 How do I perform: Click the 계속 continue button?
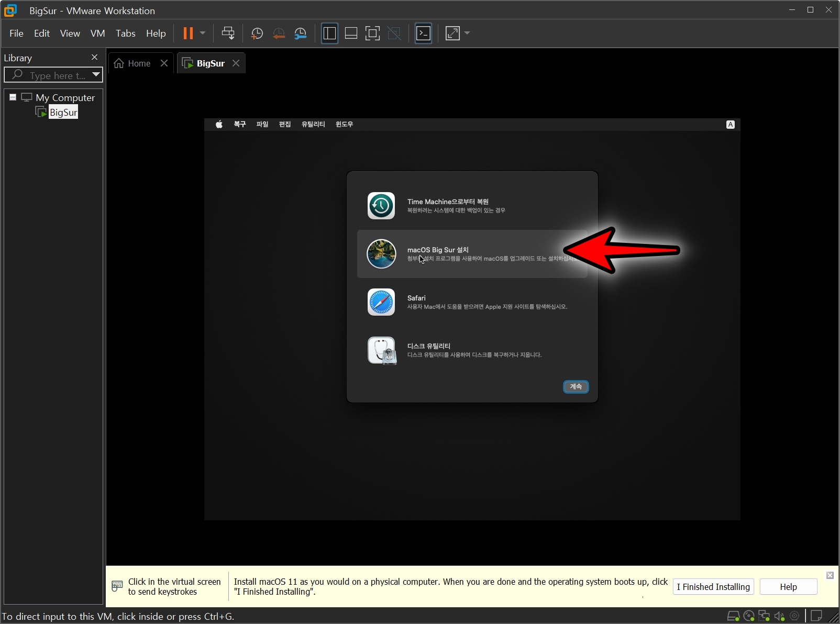tap(576, 387)
